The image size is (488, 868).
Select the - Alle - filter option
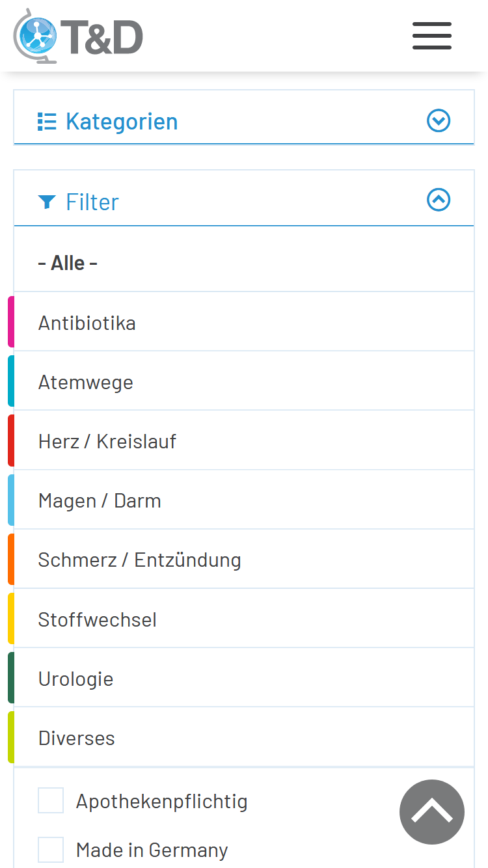(244, 263)
